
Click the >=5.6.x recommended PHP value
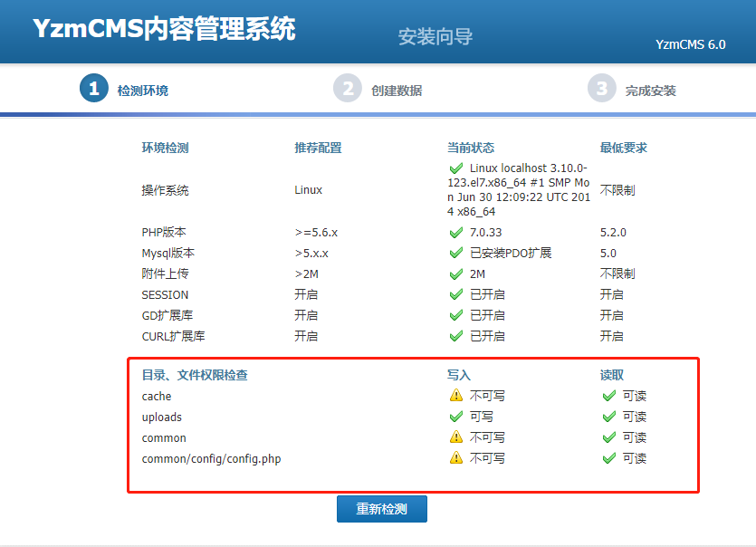point(316,233)
